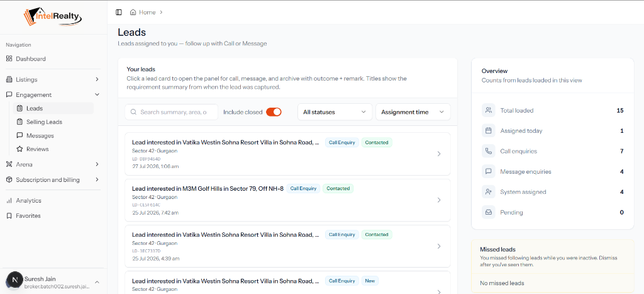644x294 pixels.
Task: Click the New status badge
Action: click(370, 281)
